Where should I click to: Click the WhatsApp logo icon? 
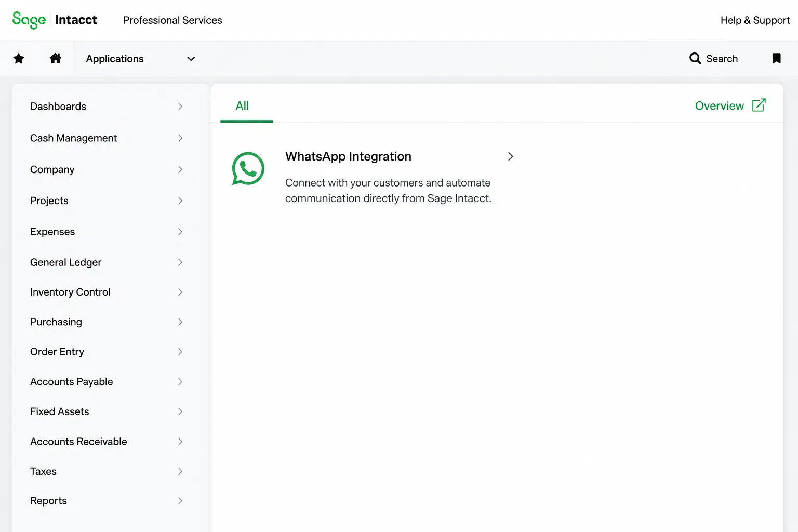coord(248,168)
